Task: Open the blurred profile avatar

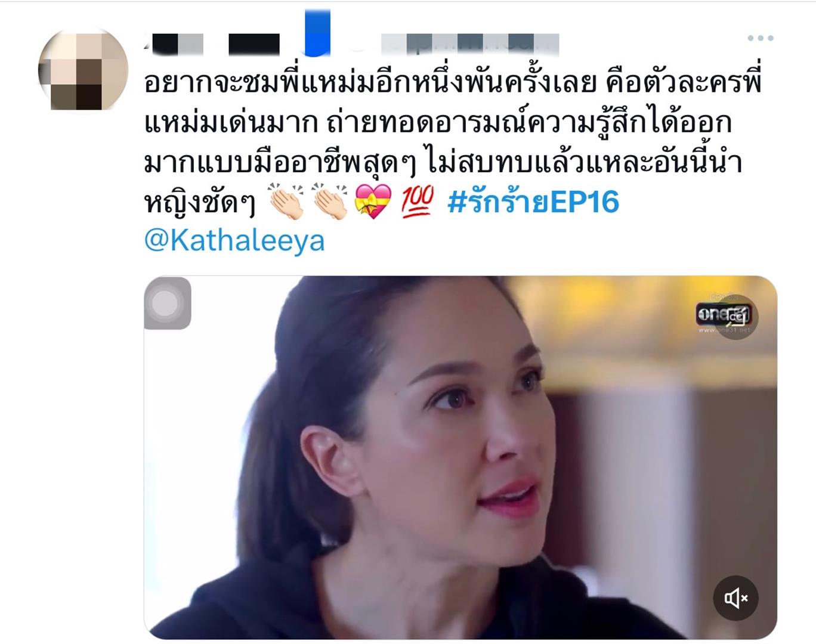Action: click(x=83, y=70)
